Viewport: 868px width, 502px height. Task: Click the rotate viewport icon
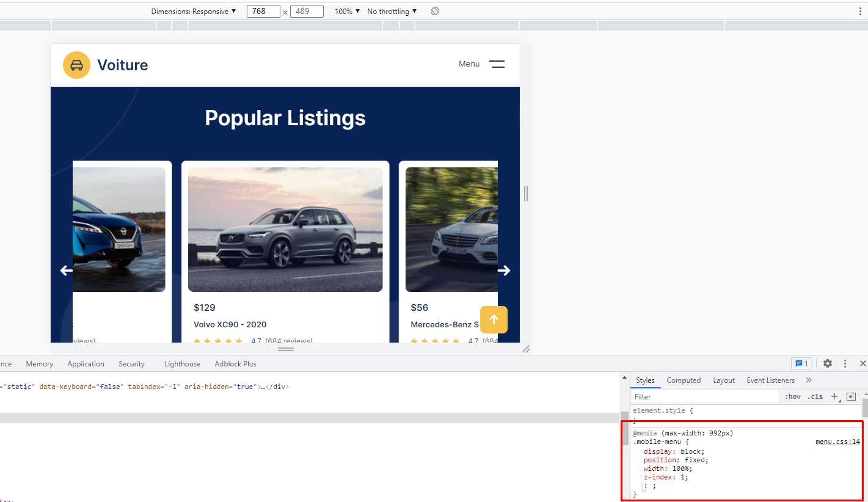[435, 12]
